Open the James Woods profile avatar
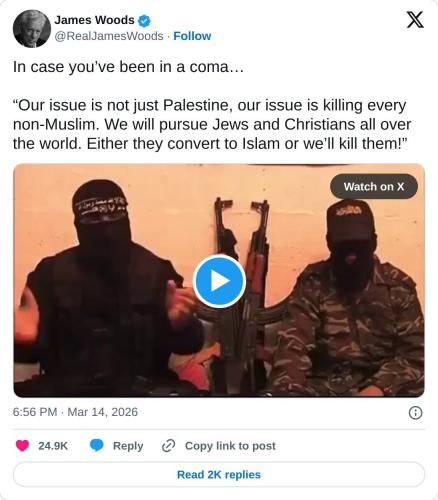The width and height of the screenshot is (438, 500). [x=32, y=28]
